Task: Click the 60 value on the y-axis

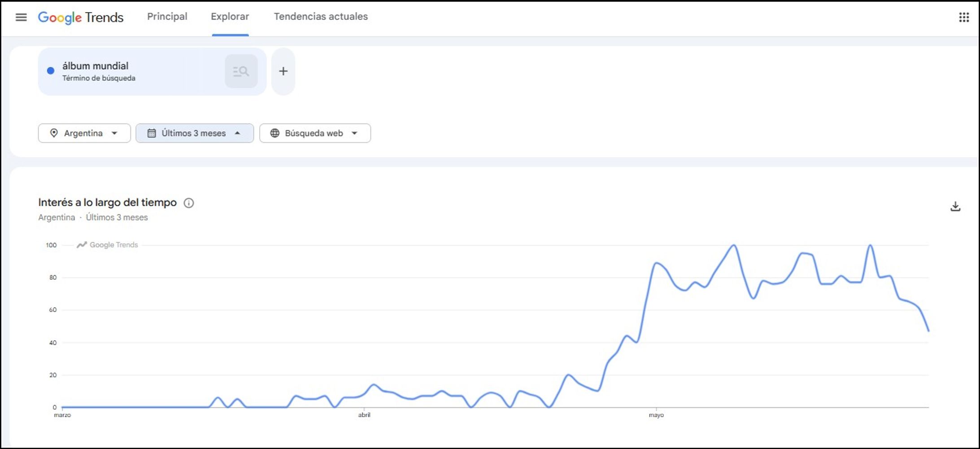Action: (53, 310)
